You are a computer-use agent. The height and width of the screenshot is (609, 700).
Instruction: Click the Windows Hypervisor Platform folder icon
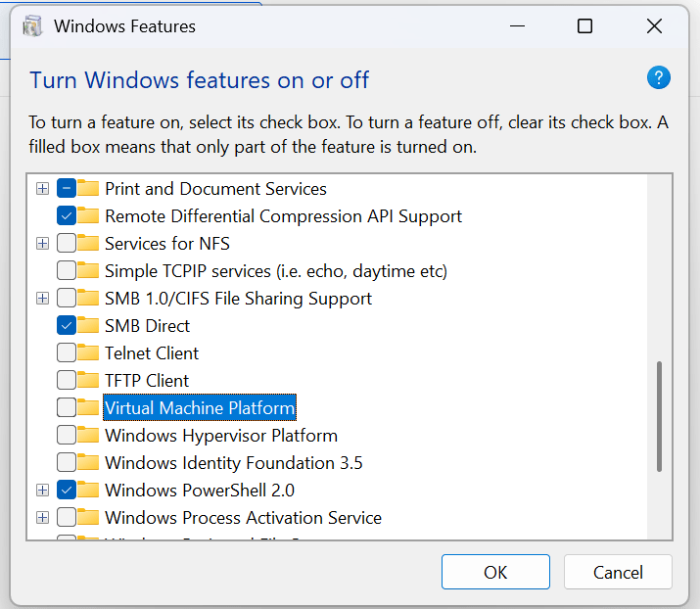coord(88,435)
